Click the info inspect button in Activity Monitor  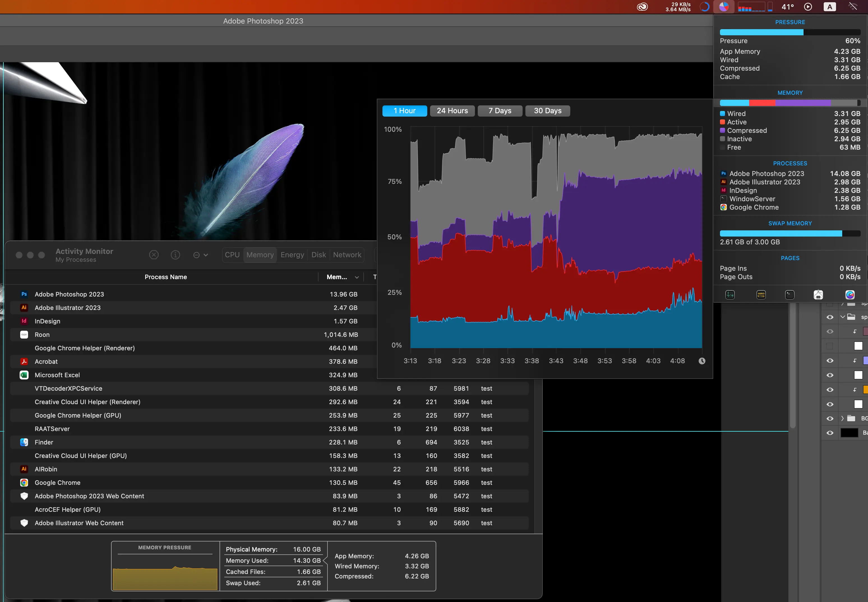pyautogui.click(x=176, y=255)
